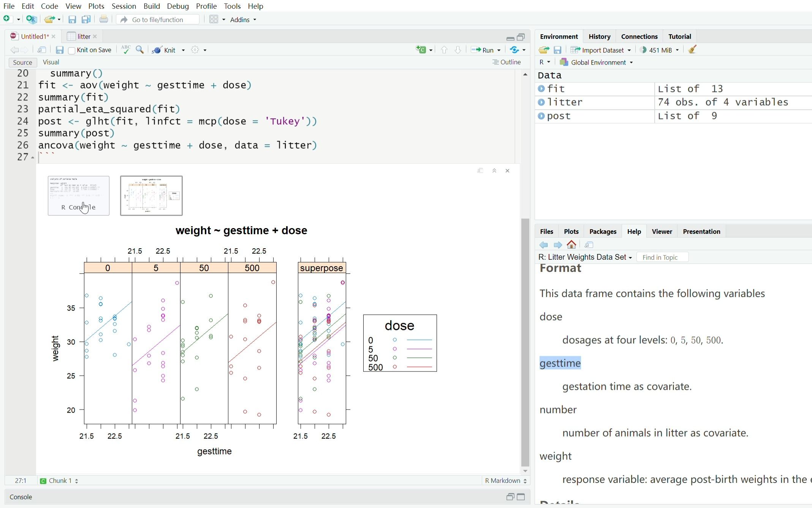Go back to previous source location arrow
812x508 pixels.
coord(14,50)
